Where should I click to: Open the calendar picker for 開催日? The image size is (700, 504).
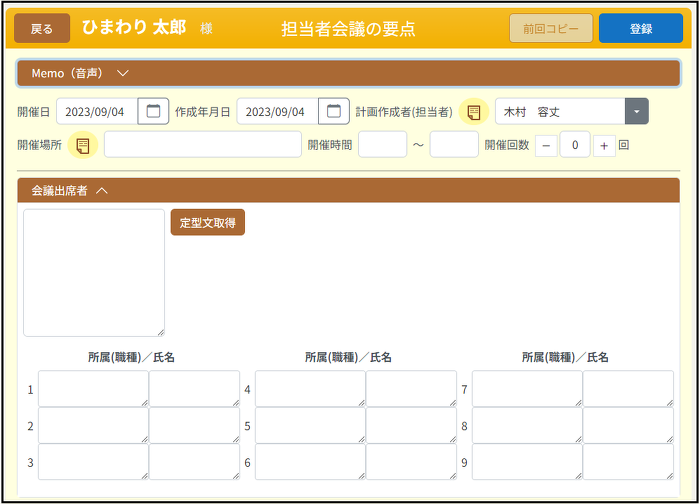(x=153, y=112)
